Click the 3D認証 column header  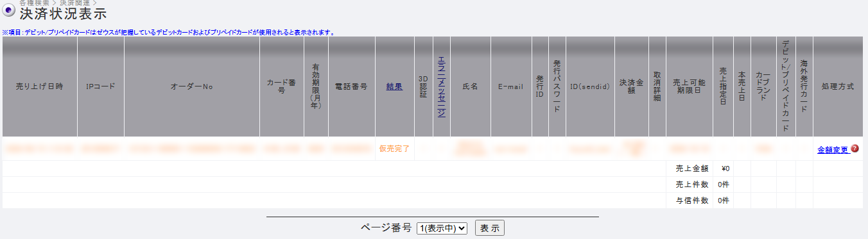click(423, 87)
